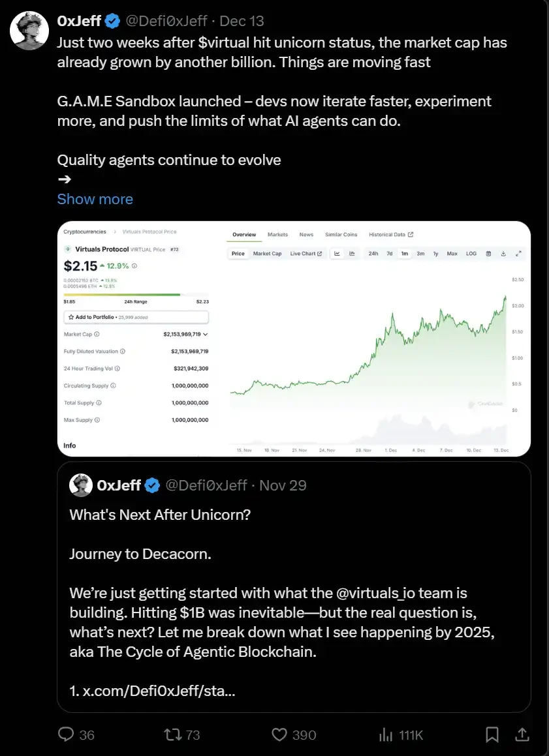Image resolution: width=549 pixels, height=756 pixels.
Task: Repost this tweet via retweet icon
Action: coord(172,734)
